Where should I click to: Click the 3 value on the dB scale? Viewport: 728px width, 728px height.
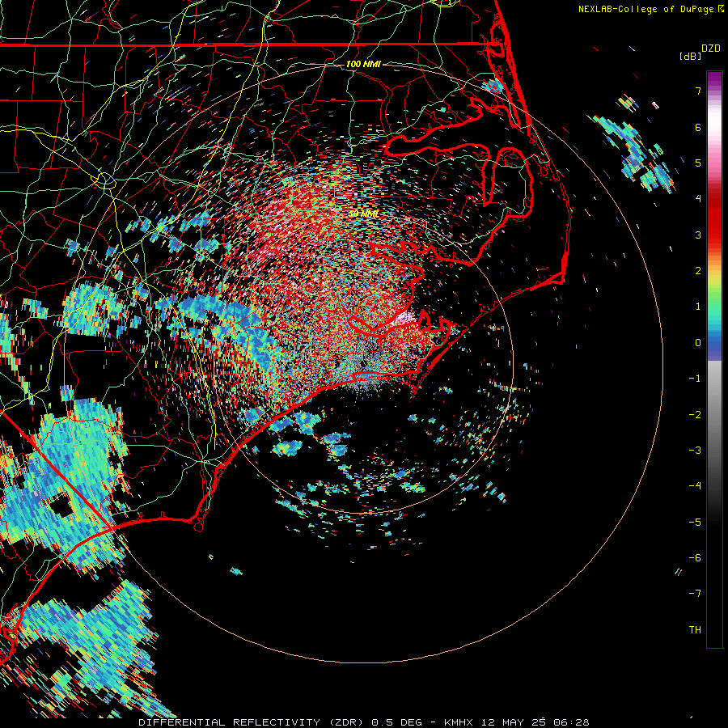(698, 235)
